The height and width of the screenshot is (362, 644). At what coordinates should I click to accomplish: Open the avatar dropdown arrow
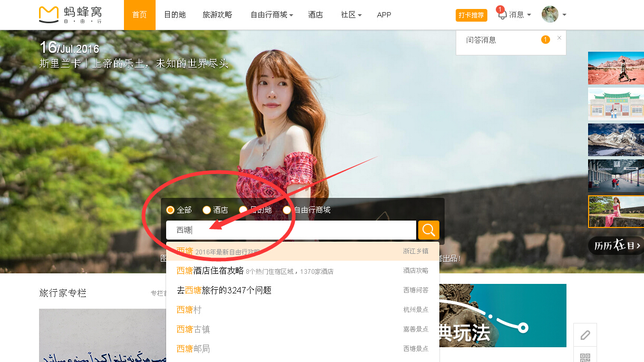[x=564, y=15]
